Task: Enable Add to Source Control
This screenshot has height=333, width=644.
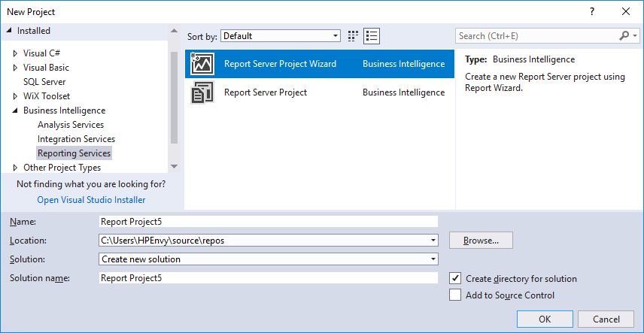Action: pyautogui.click(x=454, y=295)
